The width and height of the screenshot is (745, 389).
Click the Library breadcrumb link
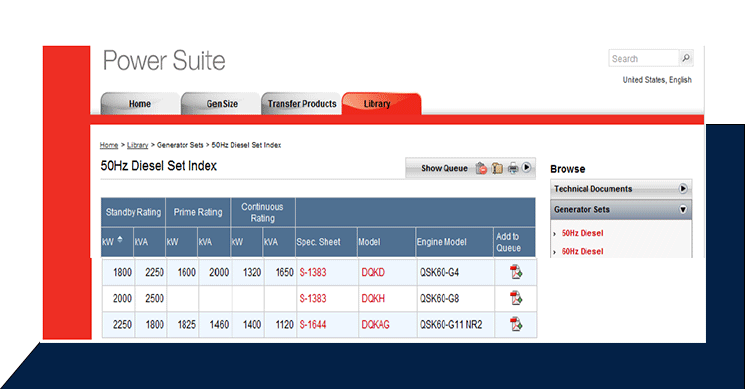pos(137,145)
